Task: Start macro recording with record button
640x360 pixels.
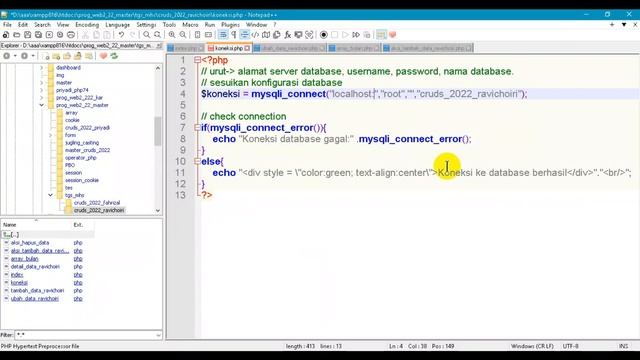Action: [323, 35]
